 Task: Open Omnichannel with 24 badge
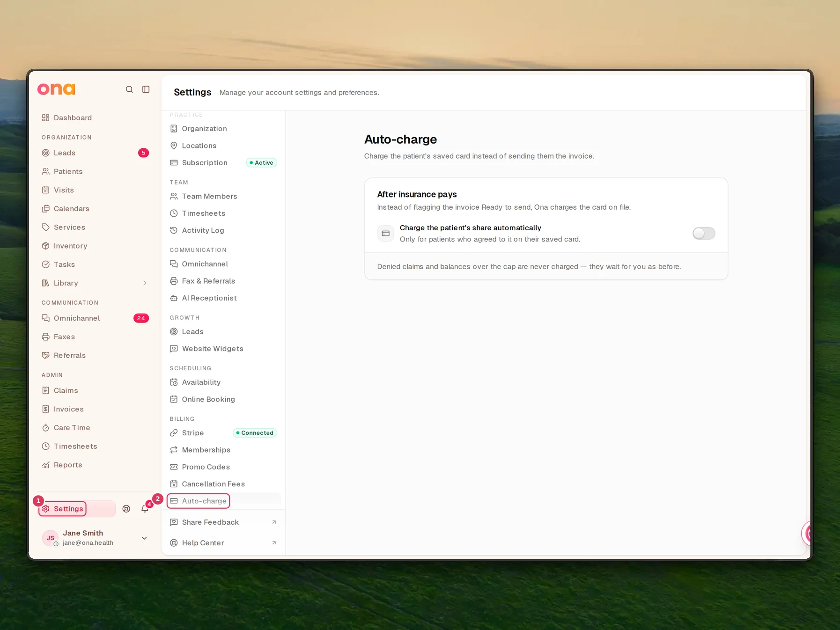pos(95,318)
